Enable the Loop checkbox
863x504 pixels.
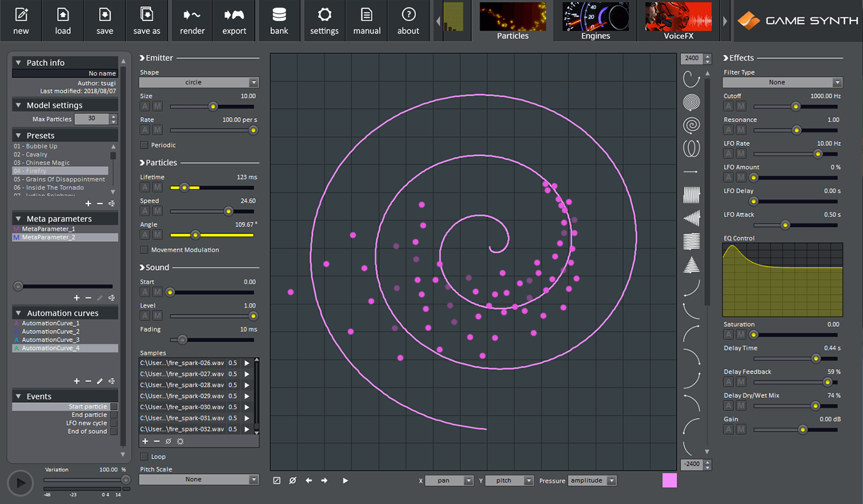[144, 457]
